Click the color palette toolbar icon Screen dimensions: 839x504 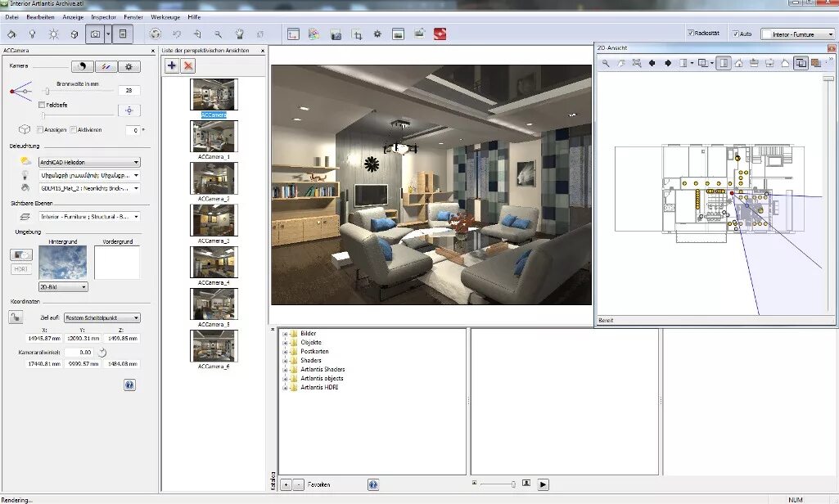[x=314, y=34]
